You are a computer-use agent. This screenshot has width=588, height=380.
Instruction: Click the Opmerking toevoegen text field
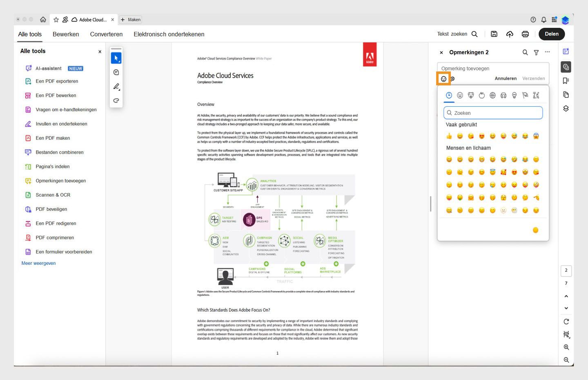pos(493,68)
